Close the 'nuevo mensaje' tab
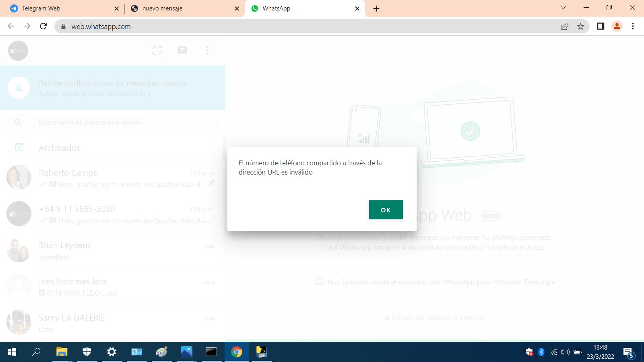 click(237, 8)
